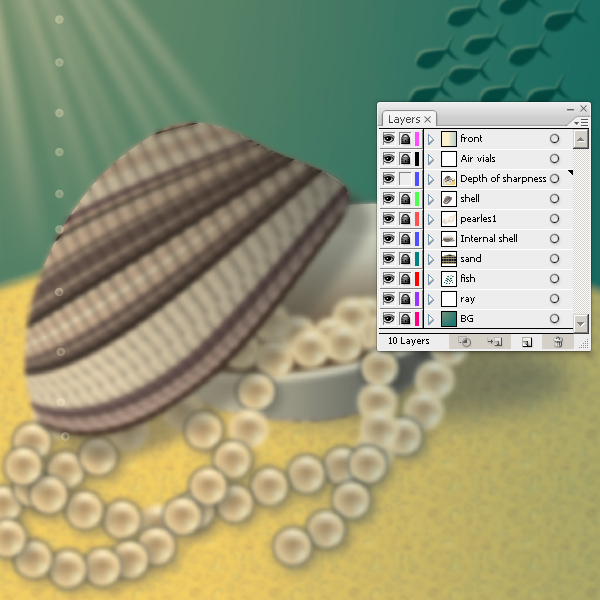Click the sand layer thumbnail

click(449, 259)
